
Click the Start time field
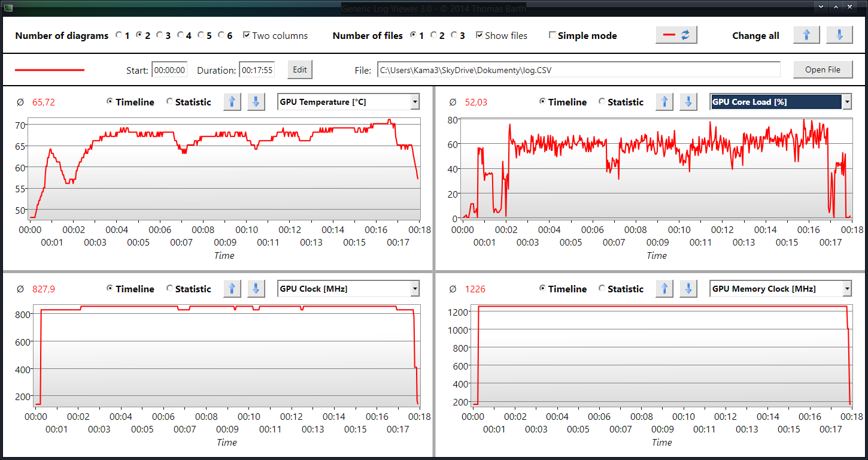pyautogui.click(x=169, y=70)
